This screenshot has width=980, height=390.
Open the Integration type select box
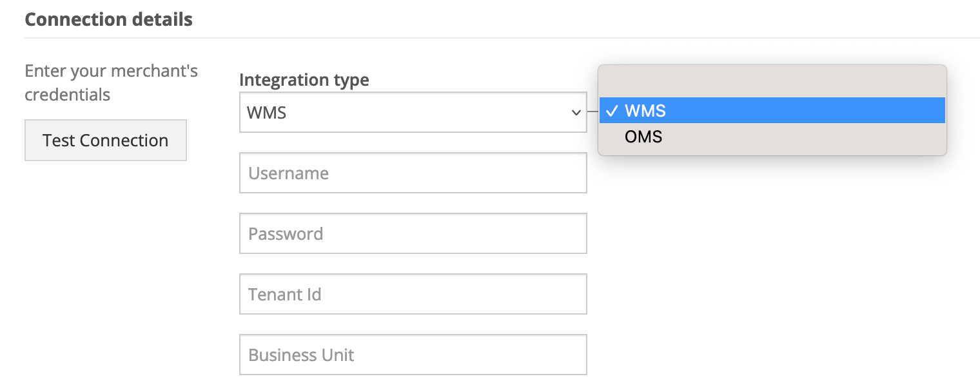(x=413, y=113)
